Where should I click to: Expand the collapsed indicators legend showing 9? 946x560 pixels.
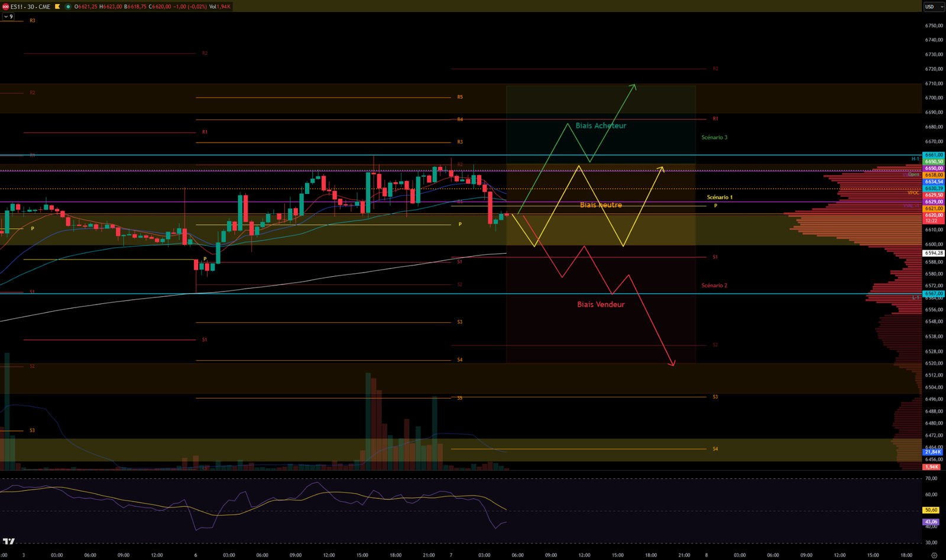click(x=8, y=17)
